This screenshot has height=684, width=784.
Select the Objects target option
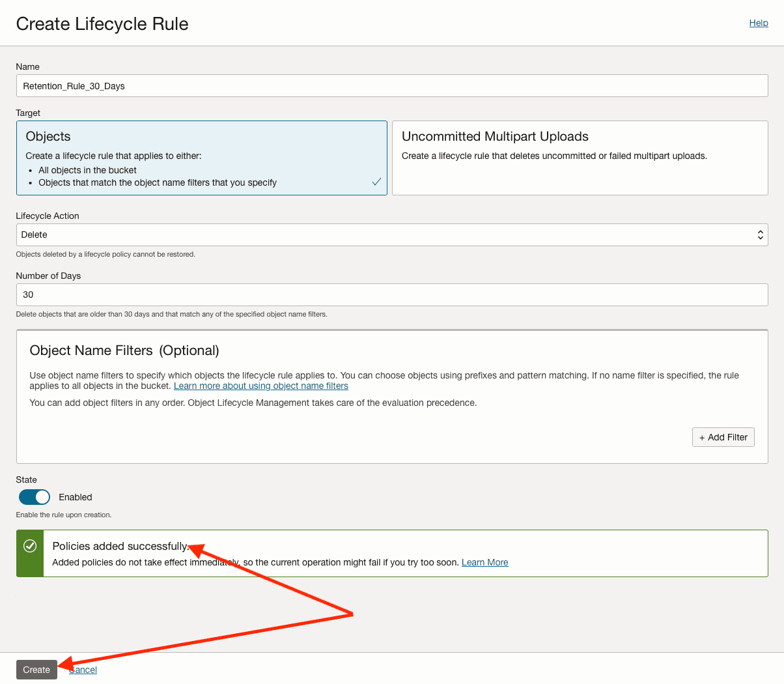pyautogui.click(x=201, y=158)
